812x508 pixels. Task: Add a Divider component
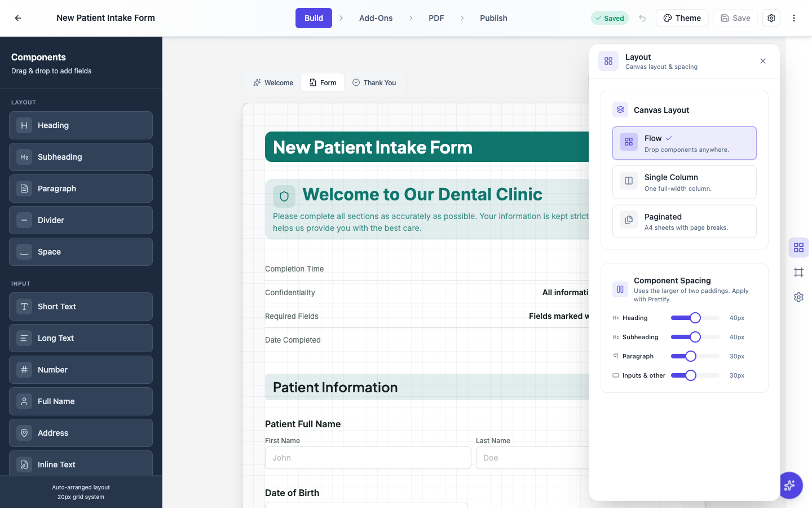(81, 220)
